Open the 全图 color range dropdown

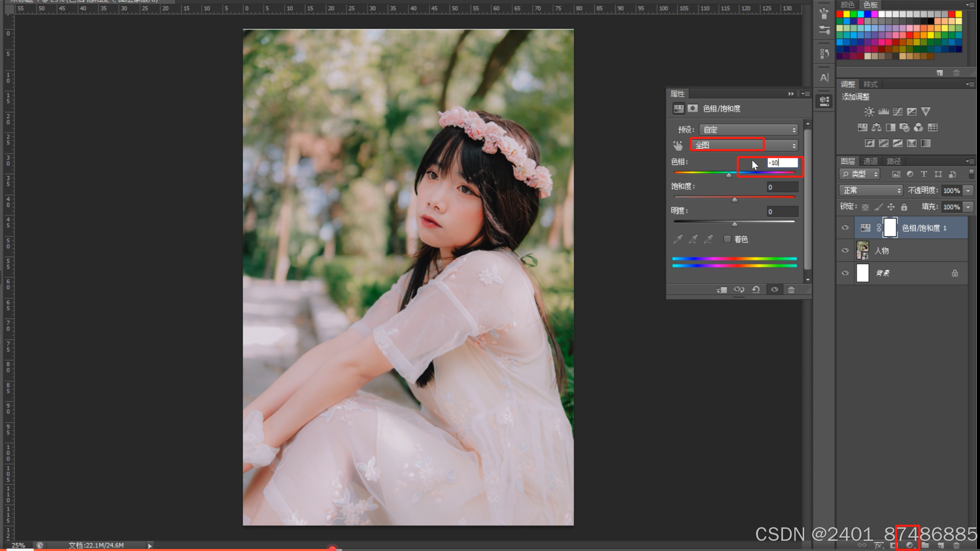pyautogui.click(x=744, y=145)
